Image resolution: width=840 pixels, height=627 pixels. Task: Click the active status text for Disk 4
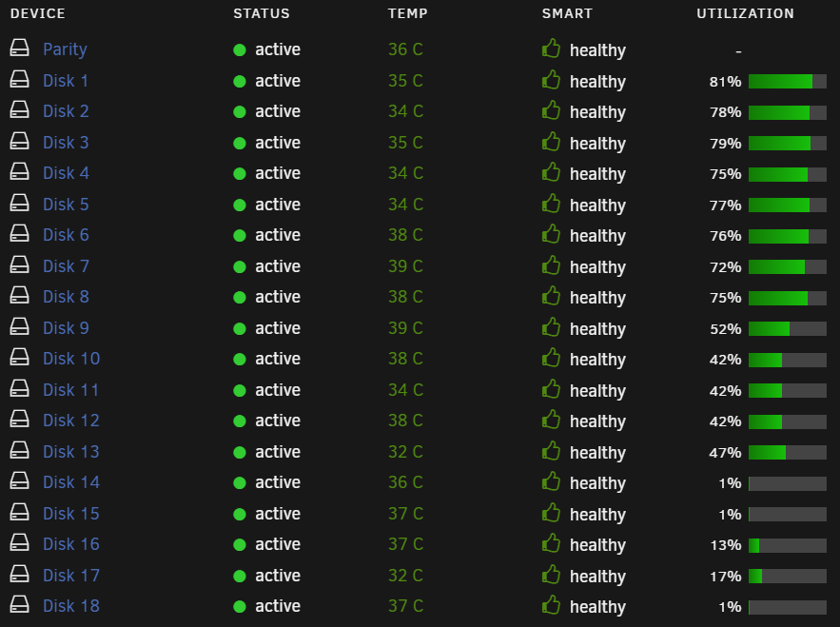pyautogui.click(x=278, y=173)
